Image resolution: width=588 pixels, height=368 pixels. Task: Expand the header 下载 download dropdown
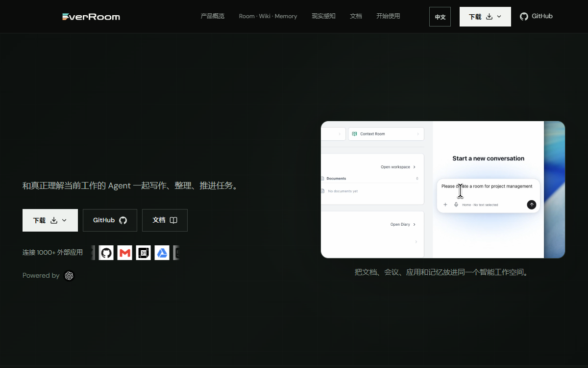485,17
